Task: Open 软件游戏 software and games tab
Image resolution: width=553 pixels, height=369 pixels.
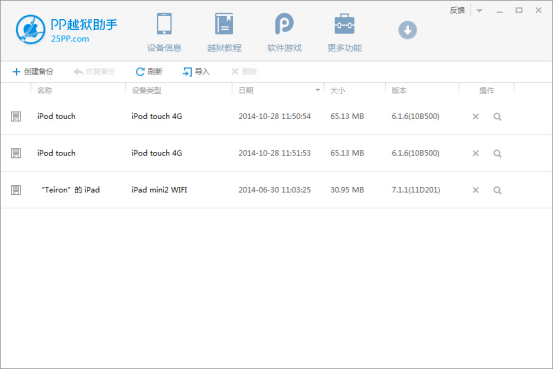Action: (285, 32)
